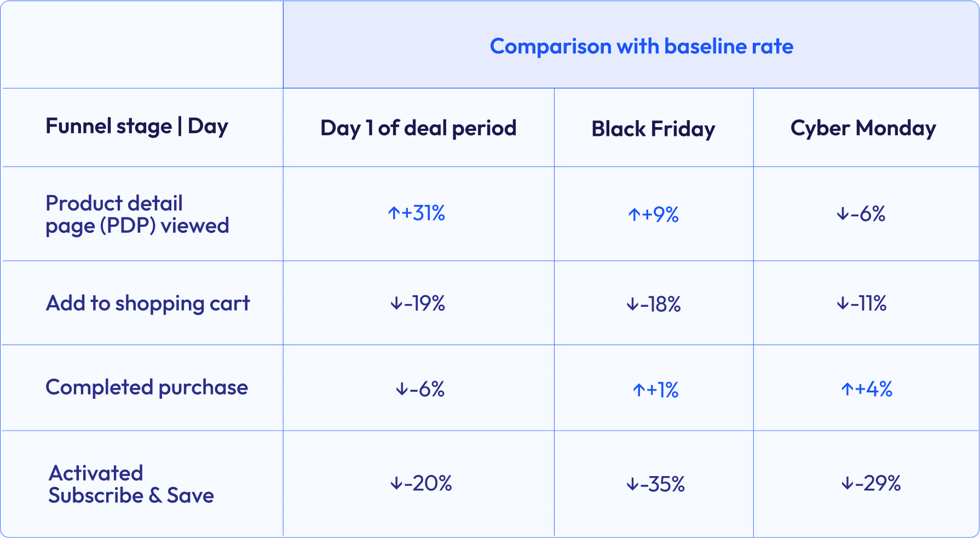Click the down arrow beside -19%
The width and height of the screenshot is (980, 538).
pyautogui.click(x=396, y=304)
